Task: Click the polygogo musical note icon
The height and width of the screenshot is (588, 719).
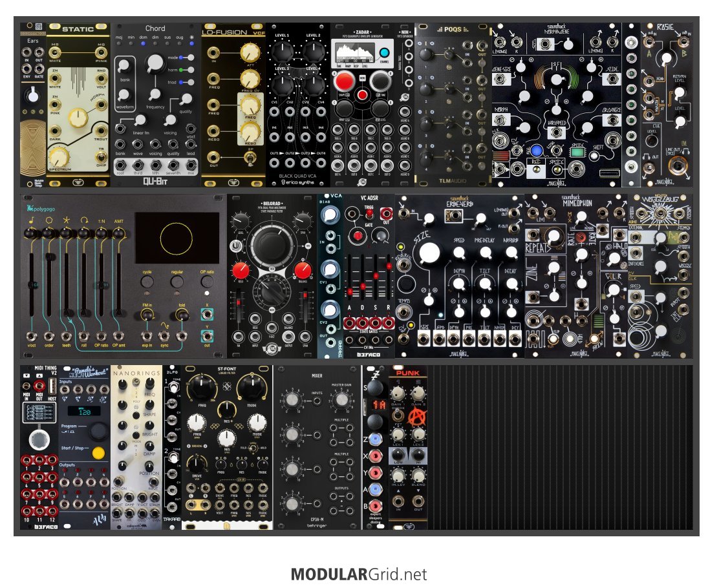Action: tap(31, 220)
